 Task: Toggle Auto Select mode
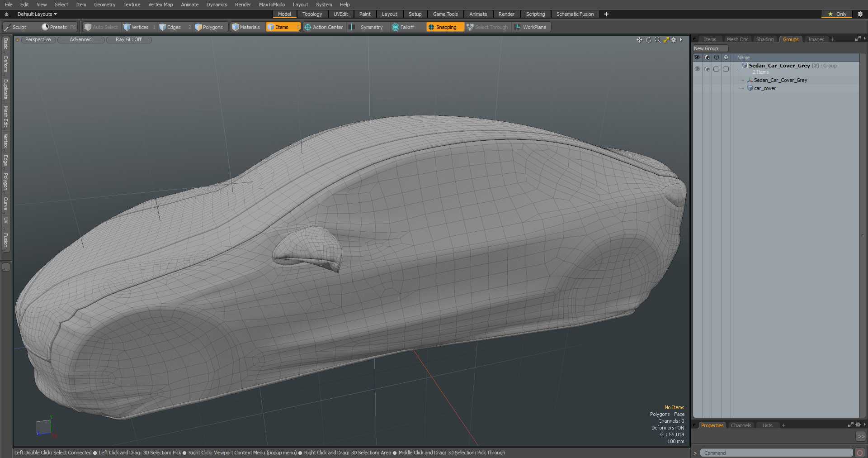(101, 27)
